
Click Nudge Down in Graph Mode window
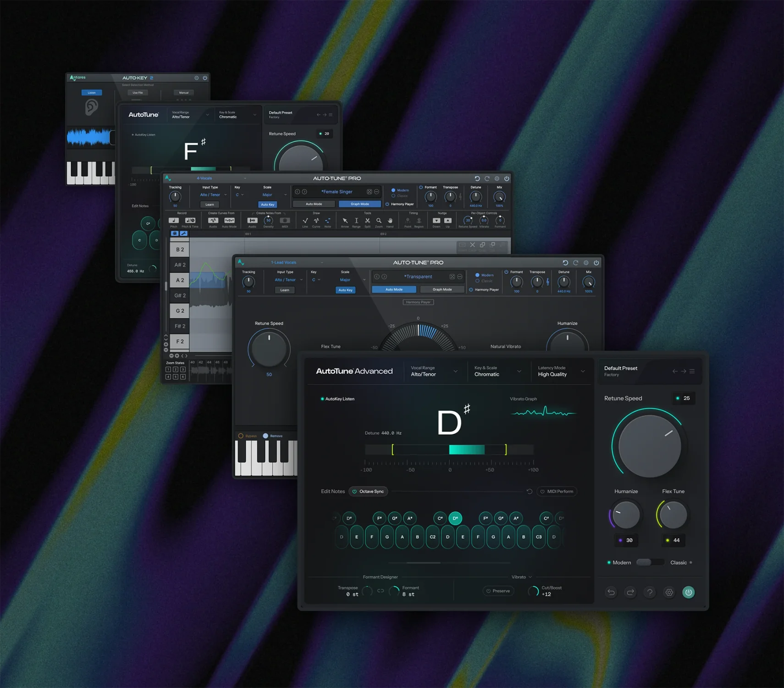click(436, 221)
